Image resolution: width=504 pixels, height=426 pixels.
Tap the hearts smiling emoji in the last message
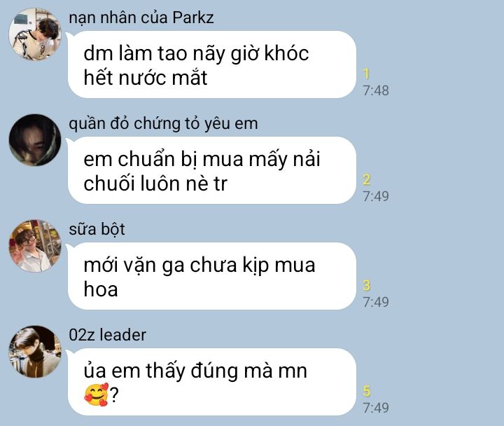tap(97, 394)
